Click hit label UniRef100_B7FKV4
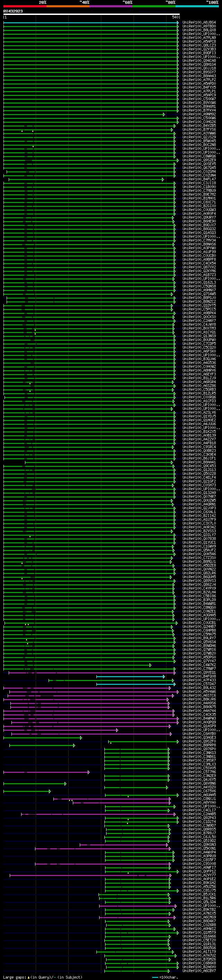 pos(199,110)
